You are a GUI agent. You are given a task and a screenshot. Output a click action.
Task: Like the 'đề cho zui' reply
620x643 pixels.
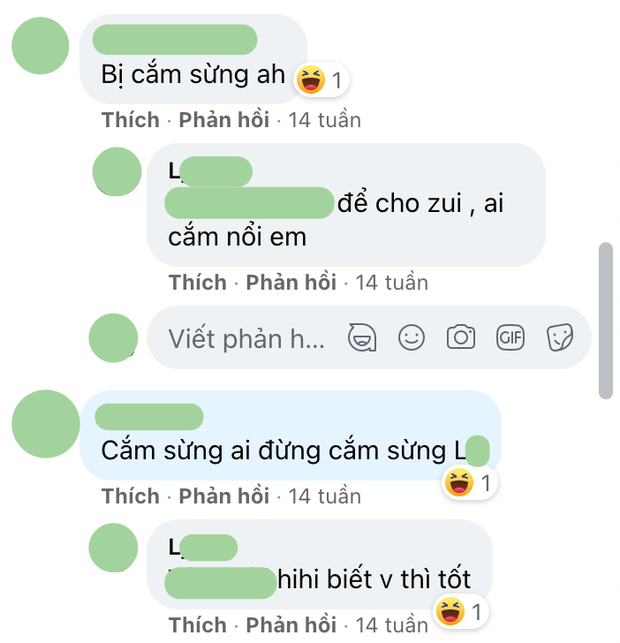[x=198, y=283]
